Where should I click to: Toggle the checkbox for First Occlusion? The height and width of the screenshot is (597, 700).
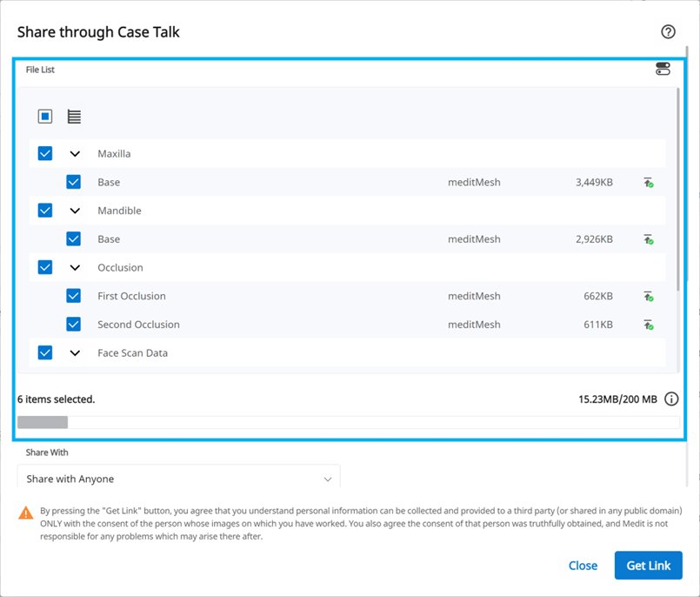[73, 295]
